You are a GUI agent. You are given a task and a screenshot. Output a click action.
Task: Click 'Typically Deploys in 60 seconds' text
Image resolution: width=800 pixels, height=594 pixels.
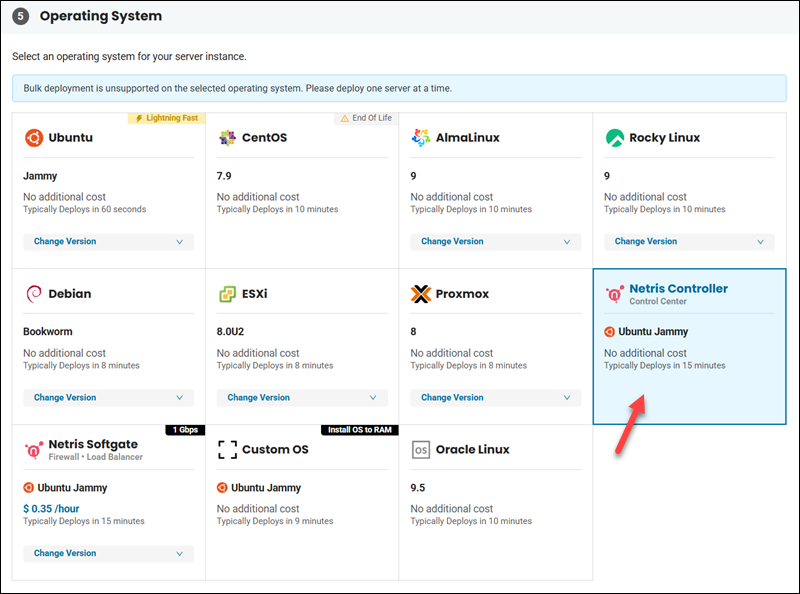(x=85, y=209)
